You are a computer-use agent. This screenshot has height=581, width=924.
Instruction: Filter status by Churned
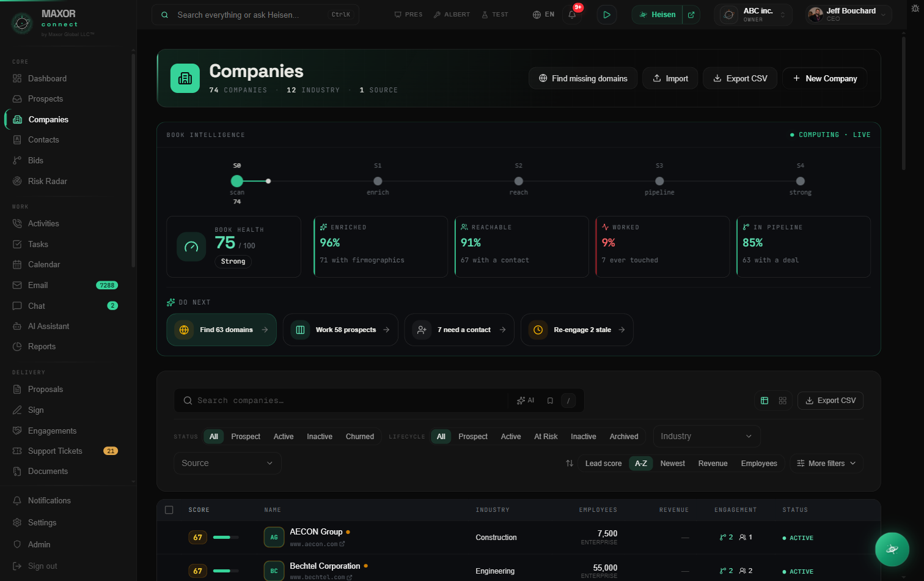point(360,437)
